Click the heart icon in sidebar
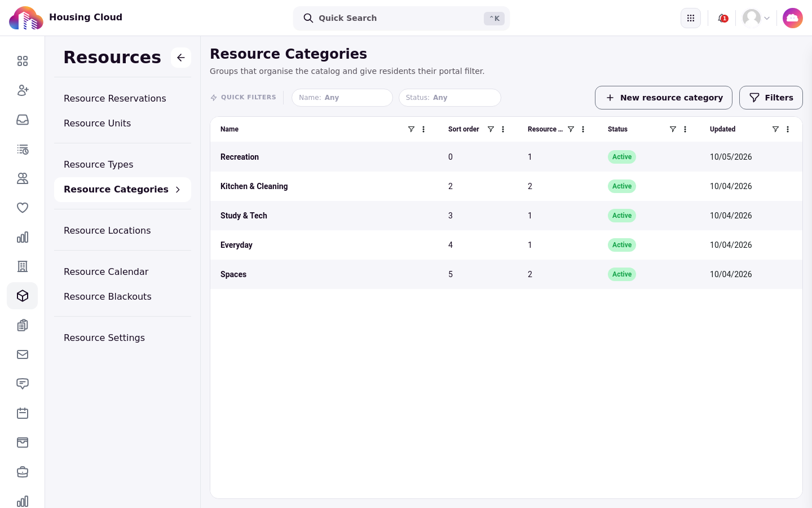 (x=23, y=208)
